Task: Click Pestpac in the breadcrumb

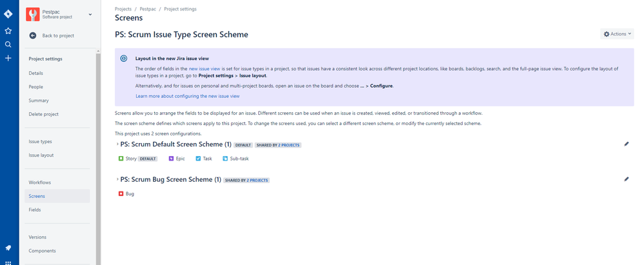Action: click(x=148, y=9)
